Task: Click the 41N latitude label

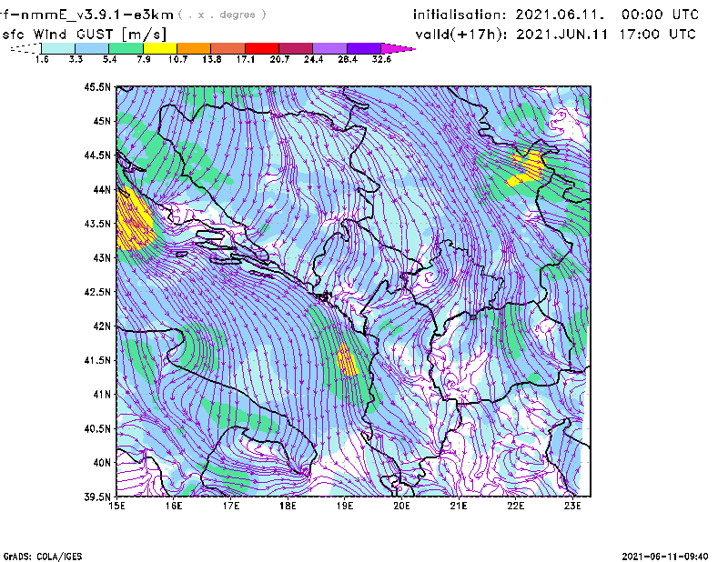Action: [102, 395]
